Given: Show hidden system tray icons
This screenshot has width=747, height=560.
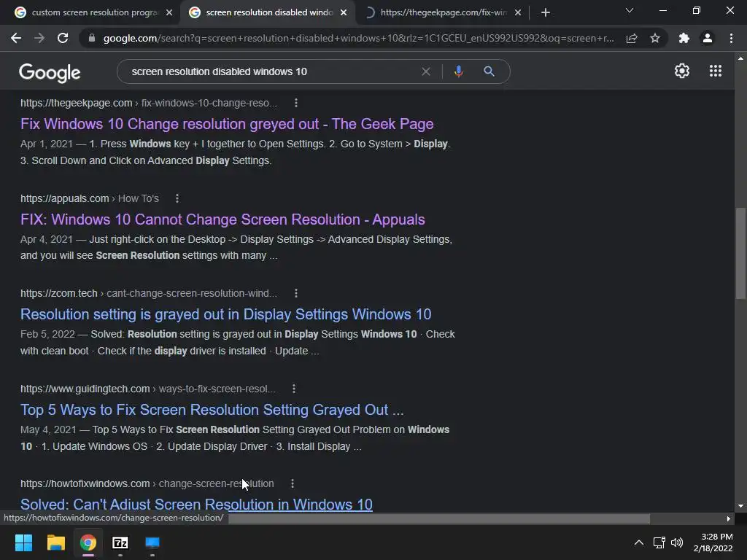Looking at the screenshot, I should click(639, 542).
